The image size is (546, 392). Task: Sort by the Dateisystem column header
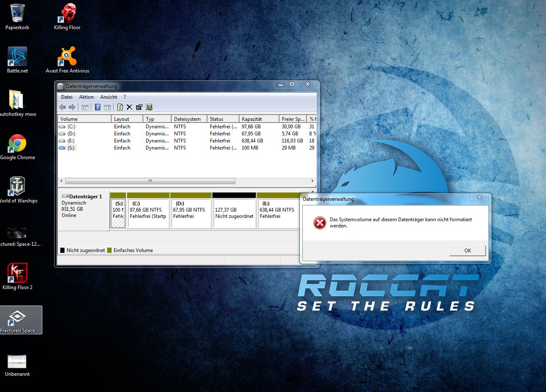(189, 119)
